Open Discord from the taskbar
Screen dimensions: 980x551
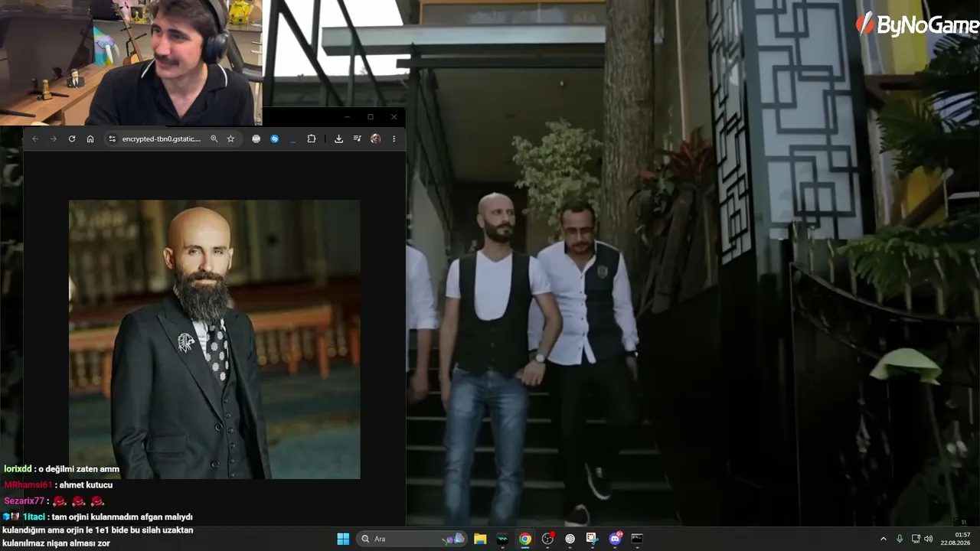coord(615,539)
